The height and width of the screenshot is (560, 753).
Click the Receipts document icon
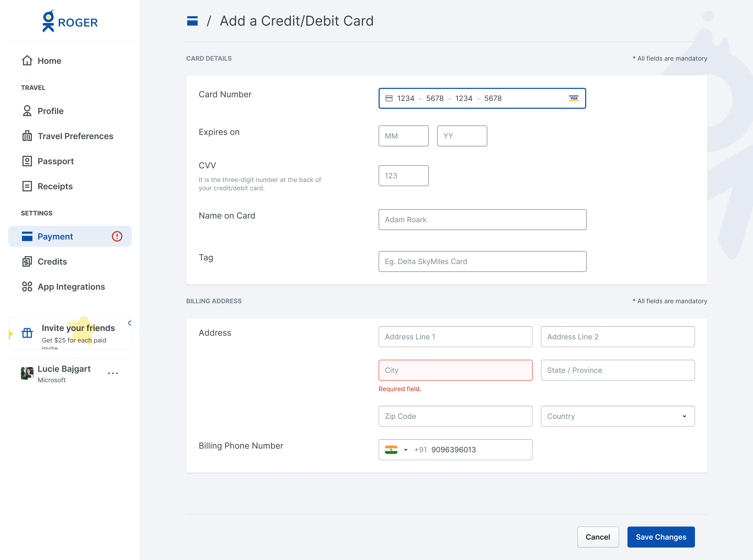27,186
